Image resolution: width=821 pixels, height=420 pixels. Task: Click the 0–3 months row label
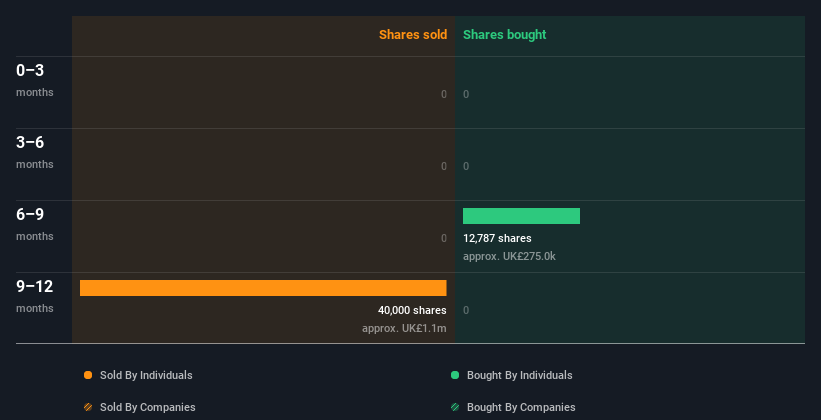35,80
